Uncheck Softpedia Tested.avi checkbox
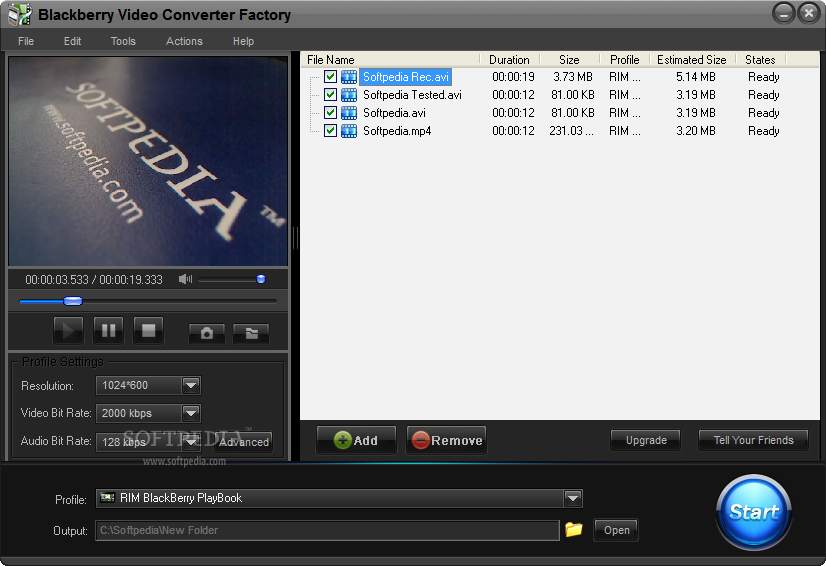Screen dimensions: 826x566 (x=330, y=95)
